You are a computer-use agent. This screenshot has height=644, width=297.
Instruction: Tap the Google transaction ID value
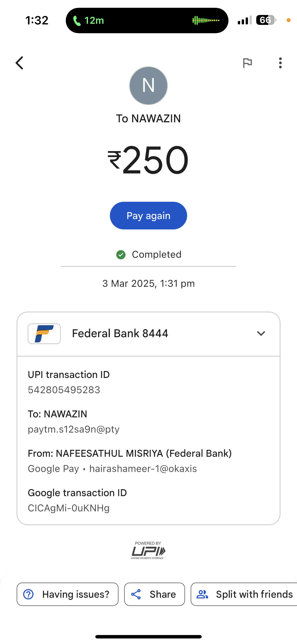click(x=69, y=508)
